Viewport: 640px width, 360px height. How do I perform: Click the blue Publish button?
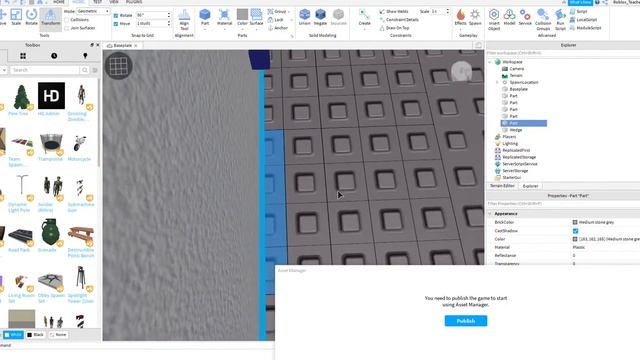point(466,321)
